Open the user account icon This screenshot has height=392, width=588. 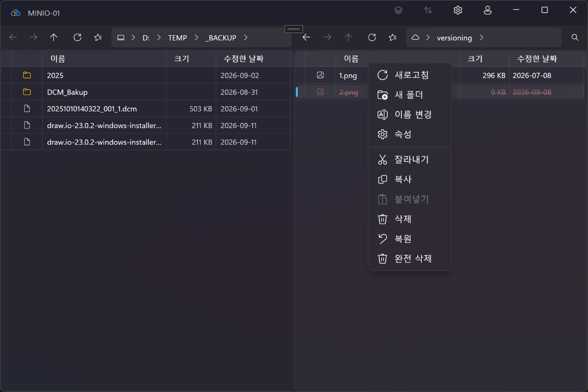tap(488, 10)
